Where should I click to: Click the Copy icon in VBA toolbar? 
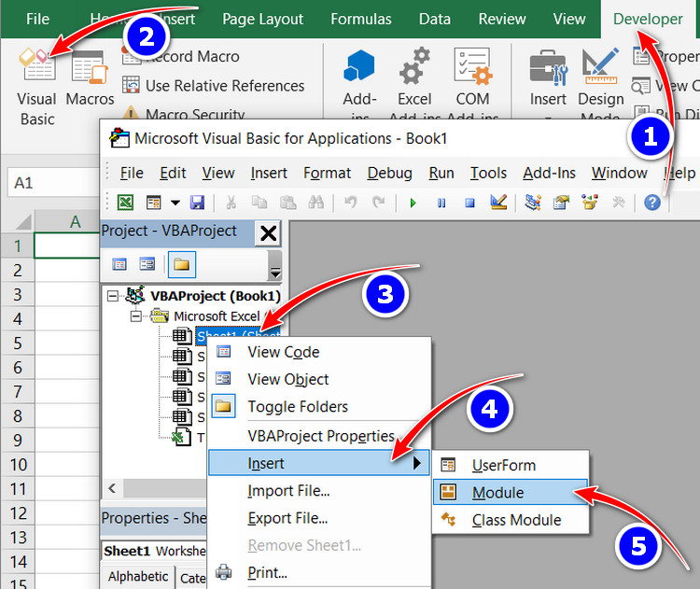point(259,203)
